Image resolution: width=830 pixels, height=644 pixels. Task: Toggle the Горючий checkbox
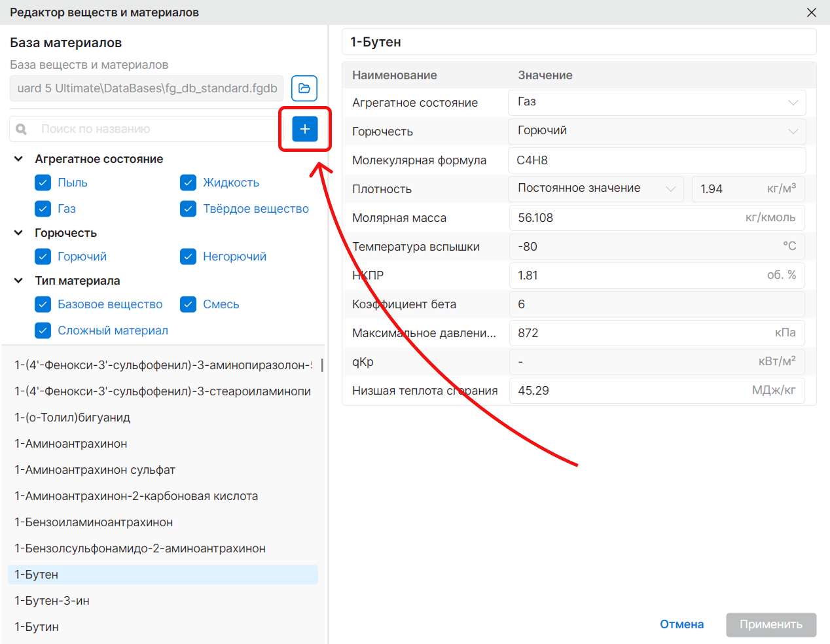(43, 257)
